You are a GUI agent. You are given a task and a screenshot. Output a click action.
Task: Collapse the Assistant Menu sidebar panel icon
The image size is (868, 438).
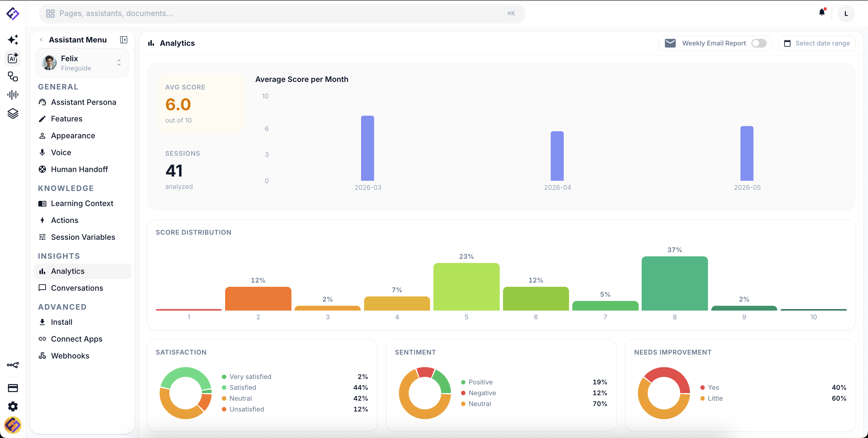coord(124,40)
